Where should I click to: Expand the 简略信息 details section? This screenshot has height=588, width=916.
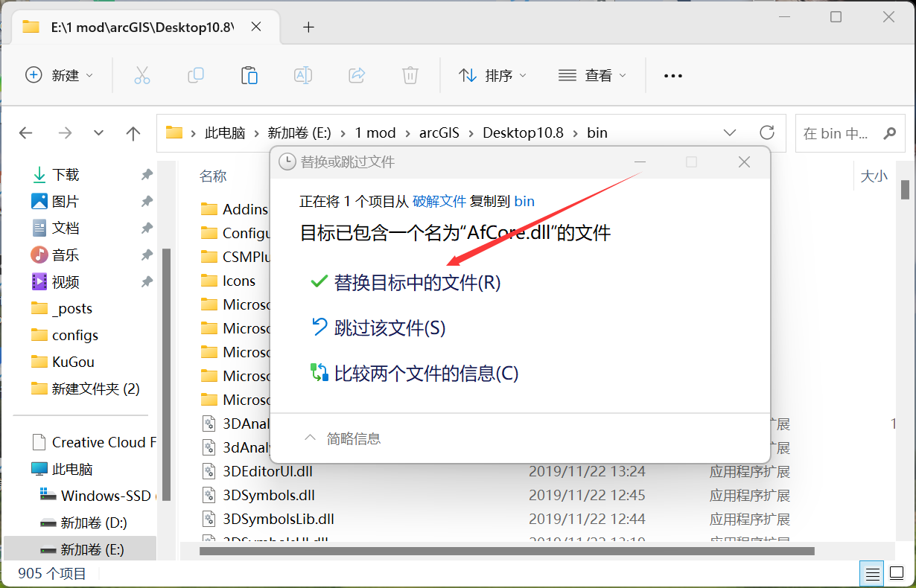(343, 438)
